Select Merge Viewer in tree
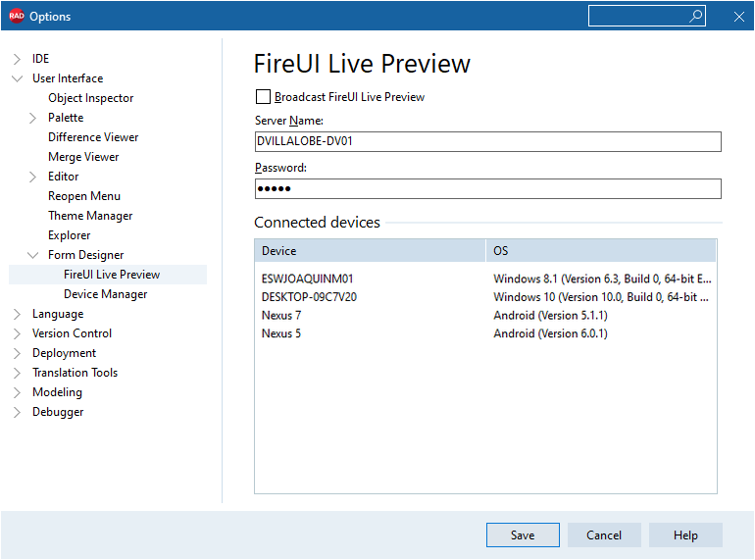Image resolution: width=755 pixels, height=560 pixels. pyautogui.click(x=83, y=157)
